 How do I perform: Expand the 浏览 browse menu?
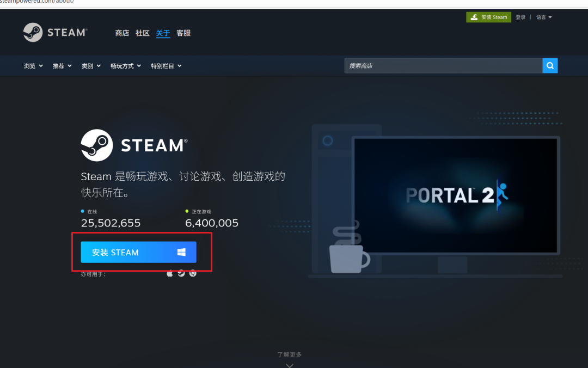click(33, 66)
